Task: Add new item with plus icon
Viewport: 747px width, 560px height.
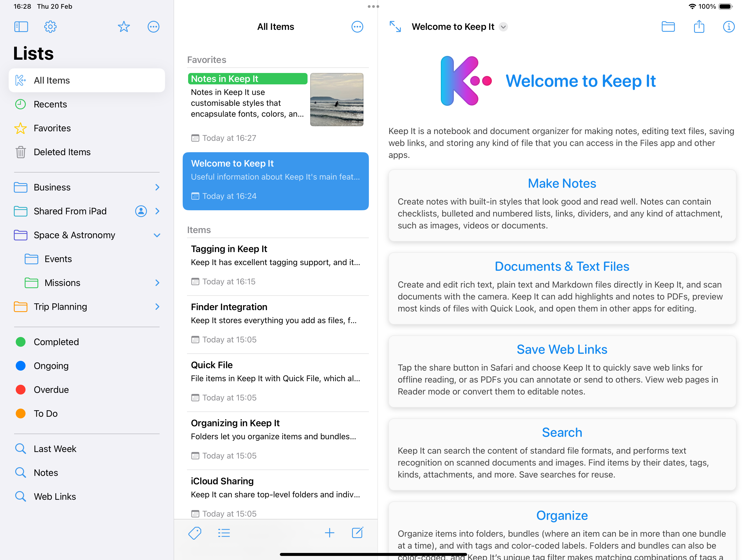Action: pyautogui.click(x=329, y=533)
